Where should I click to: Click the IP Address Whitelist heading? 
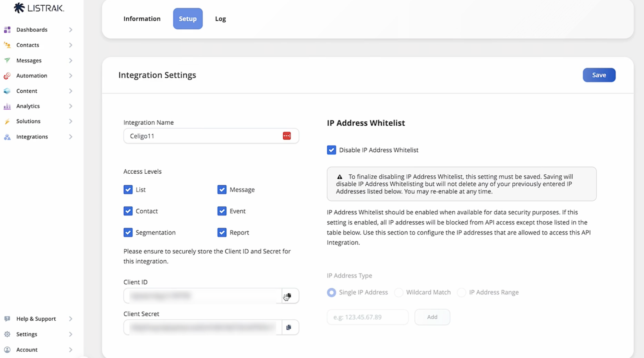[366, 123]
